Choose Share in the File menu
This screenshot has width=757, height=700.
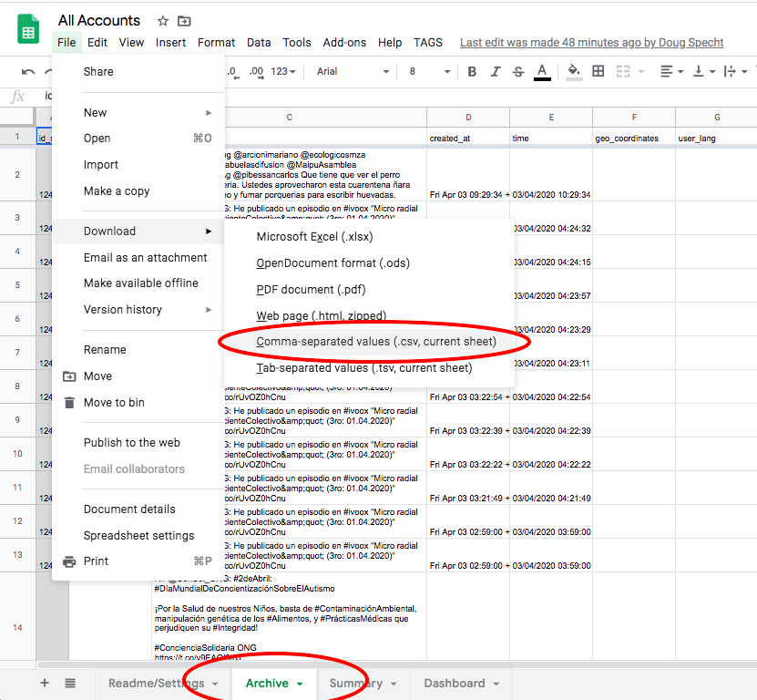pos(138,71)
